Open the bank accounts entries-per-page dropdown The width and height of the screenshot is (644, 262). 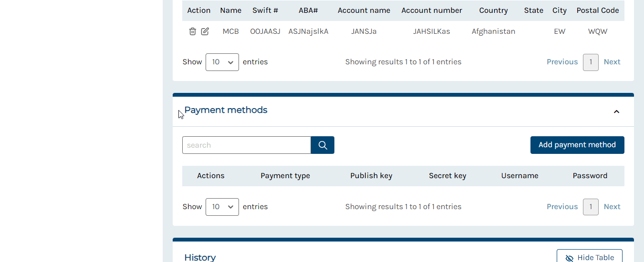(x=222, y=62)
